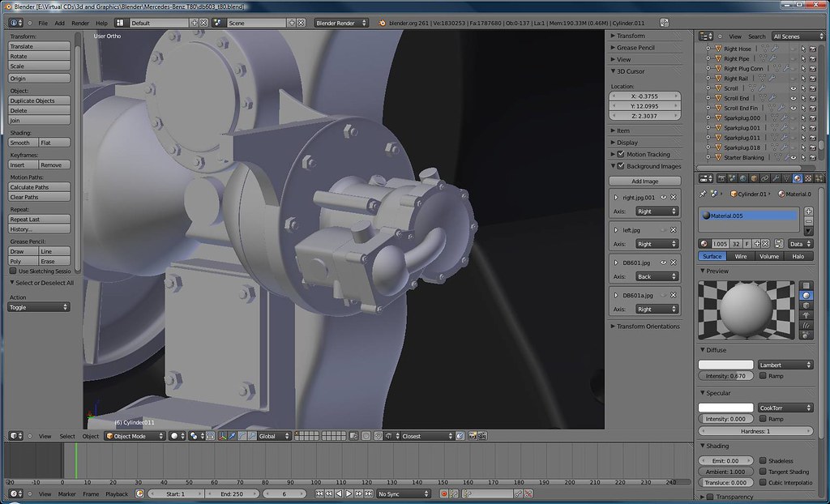Click the pin icon in properties breadcrumb
Image resolution: width=830 pixels, height=504 pixels.
[703, 194]
